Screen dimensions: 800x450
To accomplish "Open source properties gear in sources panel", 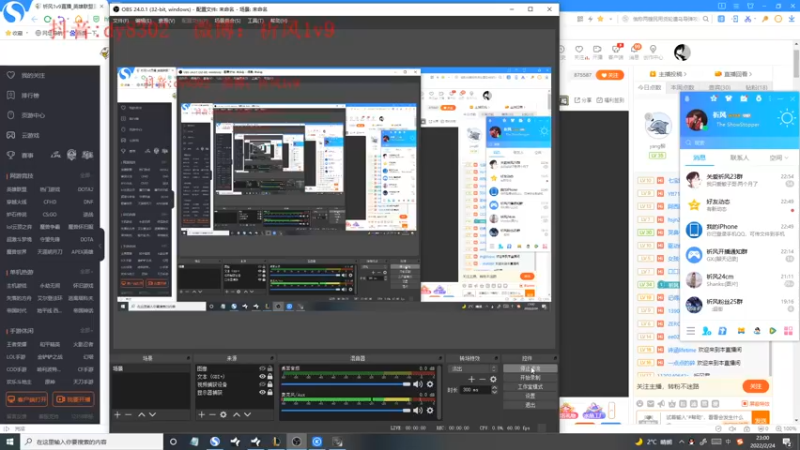I will pyautogui.click(x=223, y=415).
